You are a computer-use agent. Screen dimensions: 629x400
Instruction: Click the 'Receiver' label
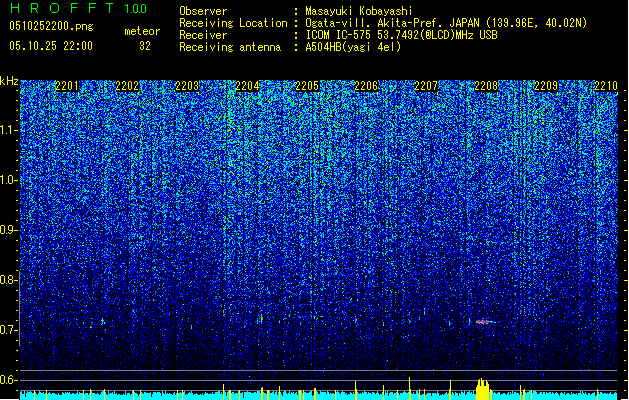[203, 35]
